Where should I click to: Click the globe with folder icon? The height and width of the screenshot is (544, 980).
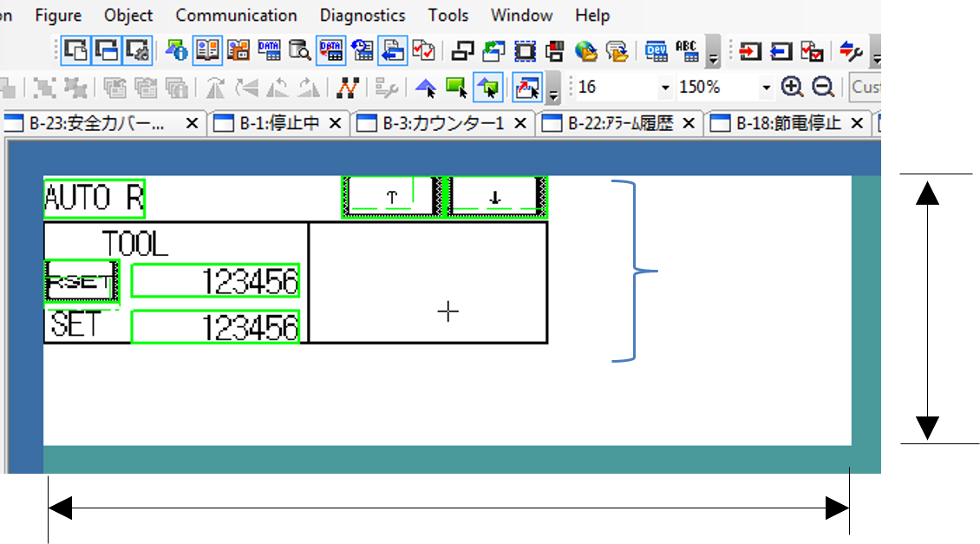[x=586, y=50]
